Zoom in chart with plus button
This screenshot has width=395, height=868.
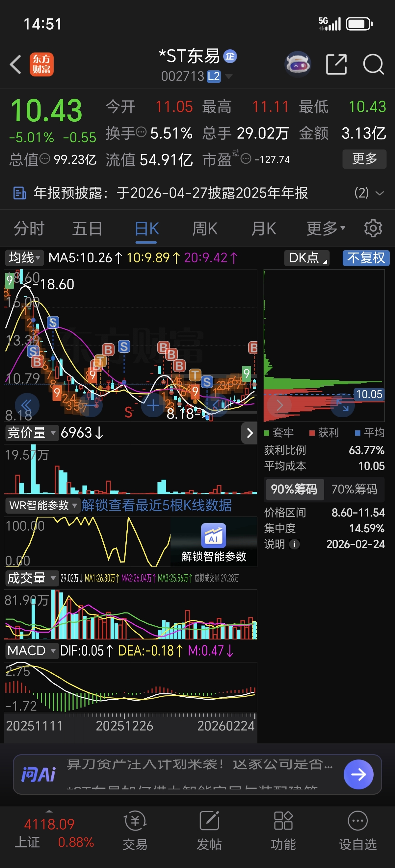click(153, 405)
